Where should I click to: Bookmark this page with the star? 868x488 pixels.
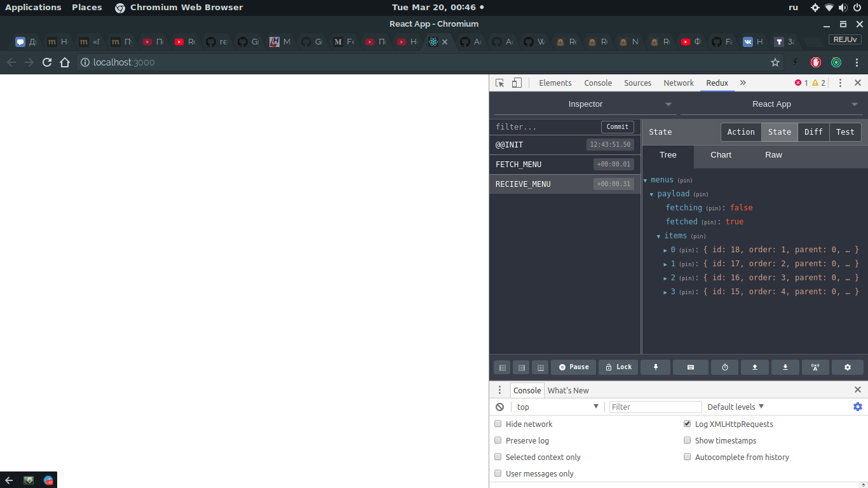(775, 62)
